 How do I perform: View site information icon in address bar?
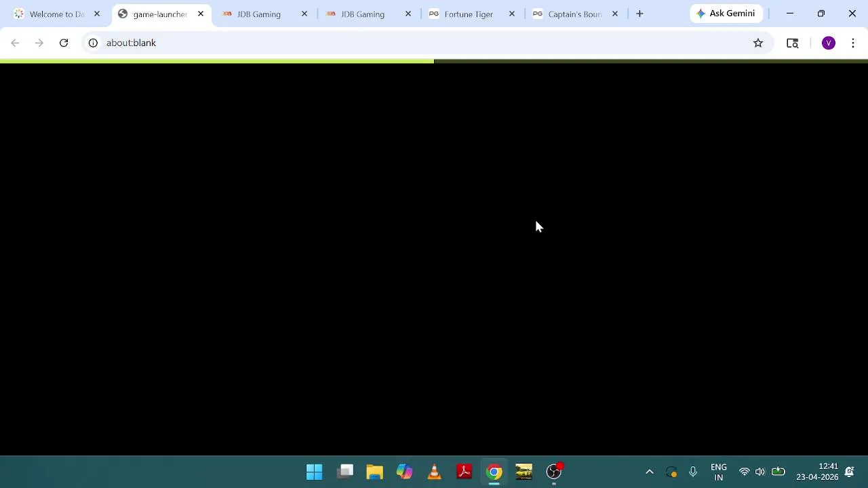[x=93, y=43]
